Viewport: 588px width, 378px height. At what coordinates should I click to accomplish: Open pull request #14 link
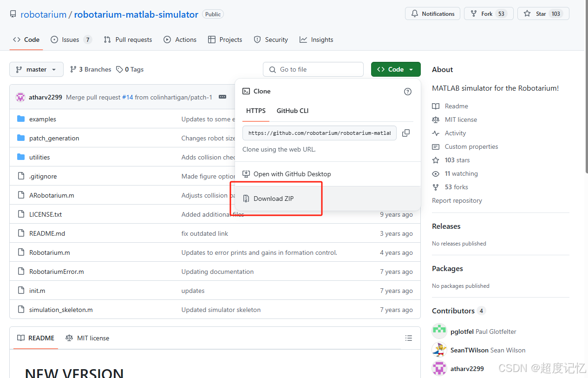coord(128,97)
